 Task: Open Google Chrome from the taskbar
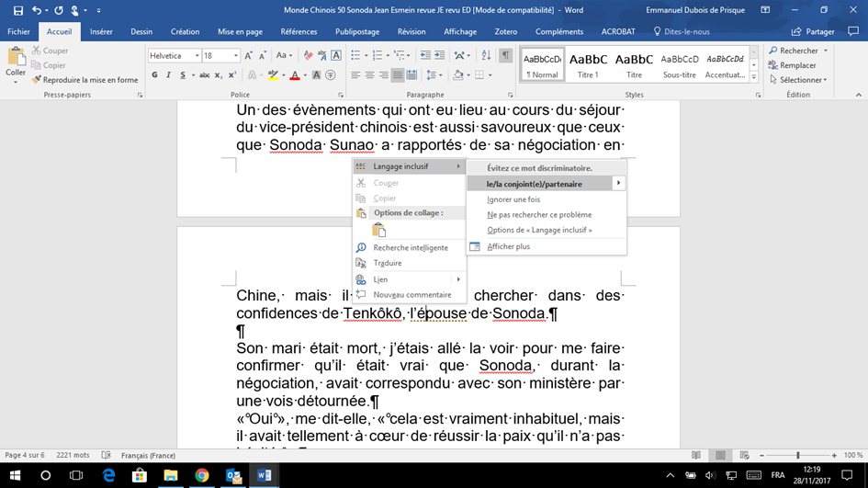pos(202,475)
